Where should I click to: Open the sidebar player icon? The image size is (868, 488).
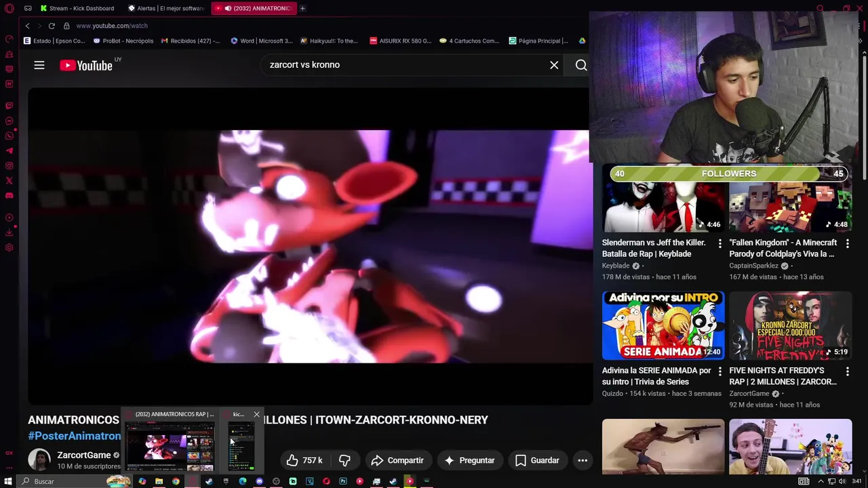click(x=9, y=218)
